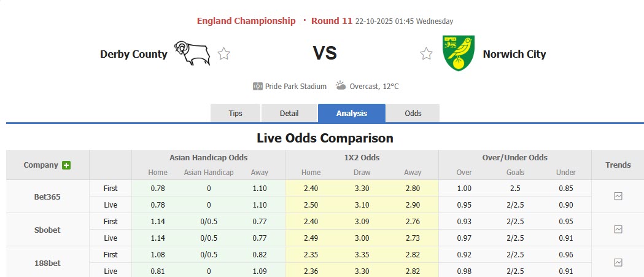
Task: Click the stadium icon beside Pride Park
Action: pyautogui.click(x=258, y=87)
